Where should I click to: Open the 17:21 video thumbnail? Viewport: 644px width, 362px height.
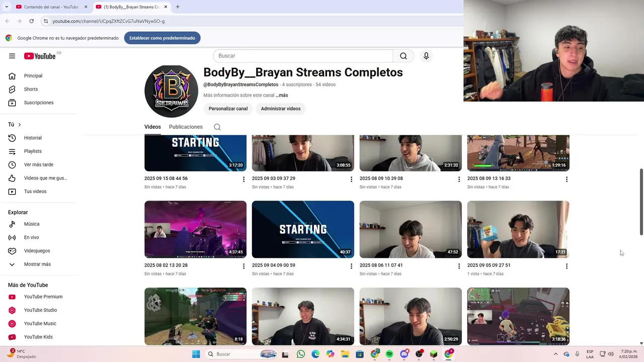[518, 229]
